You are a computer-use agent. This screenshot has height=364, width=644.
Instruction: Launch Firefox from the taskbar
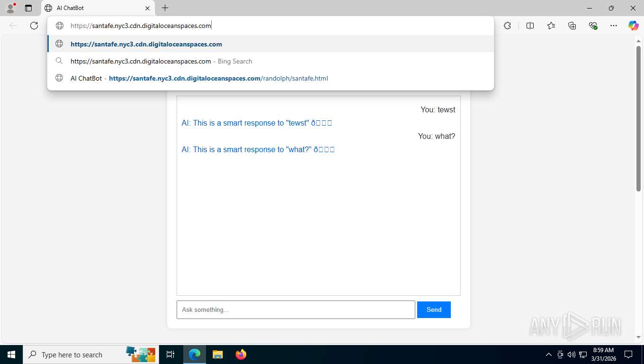coord(241,355)
